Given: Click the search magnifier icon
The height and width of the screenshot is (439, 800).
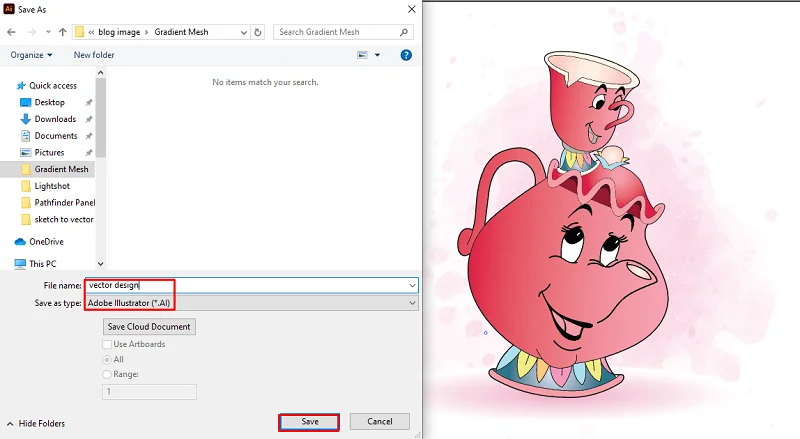Looking at the screenshot, I should 404,32.
